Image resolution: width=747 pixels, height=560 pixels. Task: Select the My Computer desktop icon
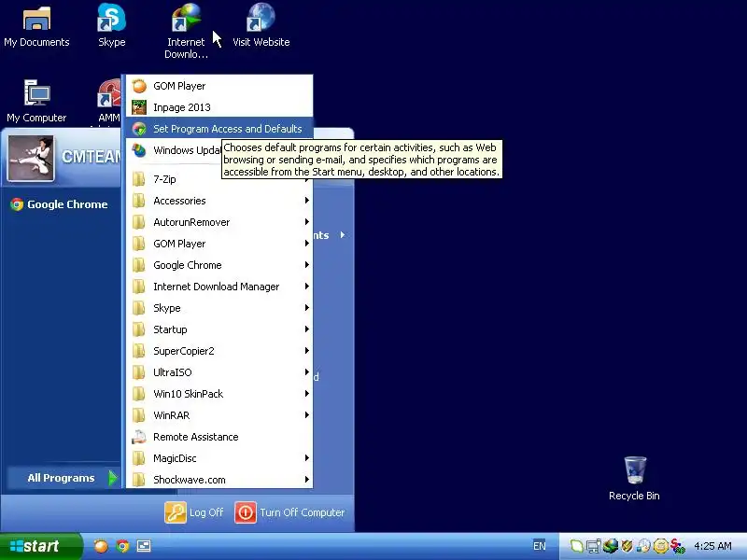click(x=36, y=101)
